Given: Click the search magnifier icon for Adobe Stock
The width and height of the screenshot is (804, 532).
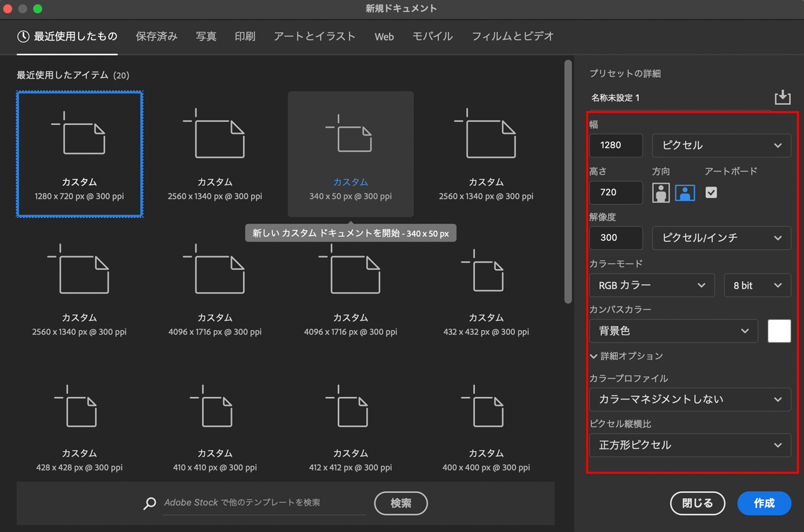Looking at the screenshot, I should (x=149, y=503).
